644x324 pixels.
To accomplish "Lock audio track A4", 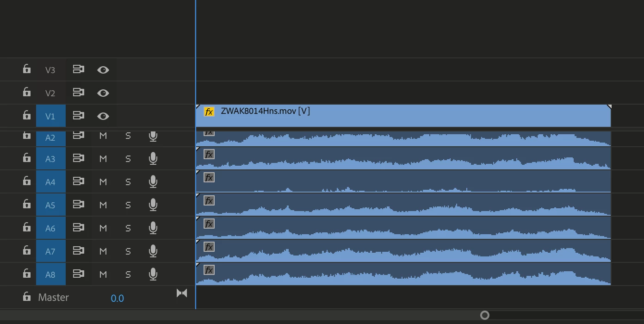I will (x=27, y=181).
